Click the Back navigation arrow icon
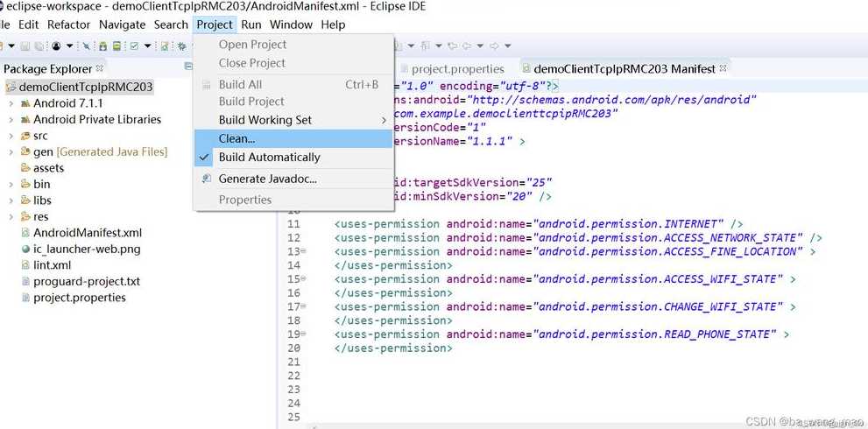The width and height of the screenshot is (868, 429). (x=466, y=46)
